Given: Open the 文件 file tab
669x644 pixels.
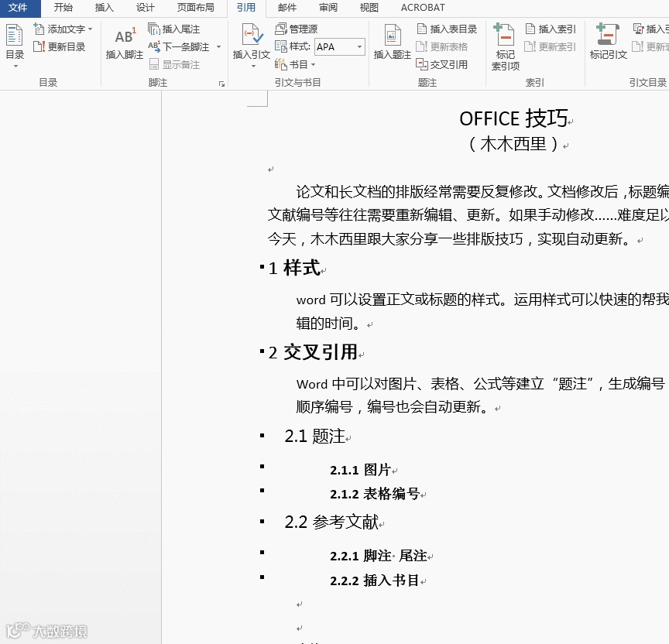Looking at the screenshot, I should [x=18, y=8].
